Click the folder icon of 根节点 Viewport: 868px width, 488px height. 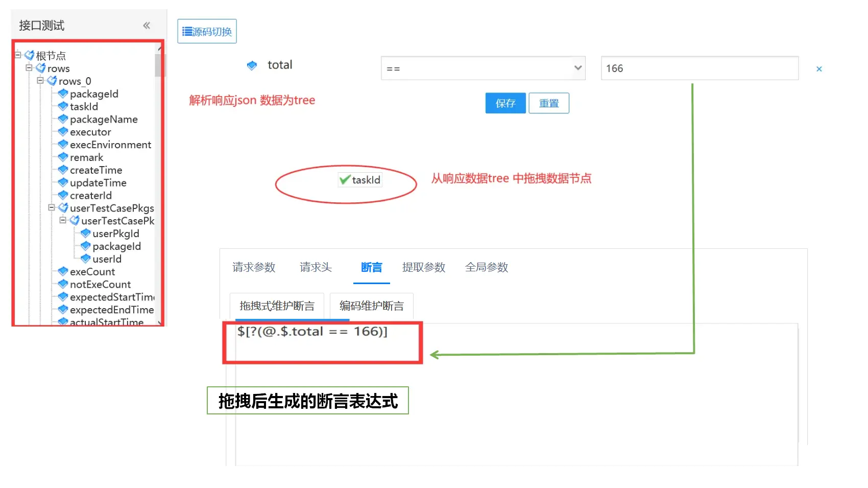(x=30, y=55)
